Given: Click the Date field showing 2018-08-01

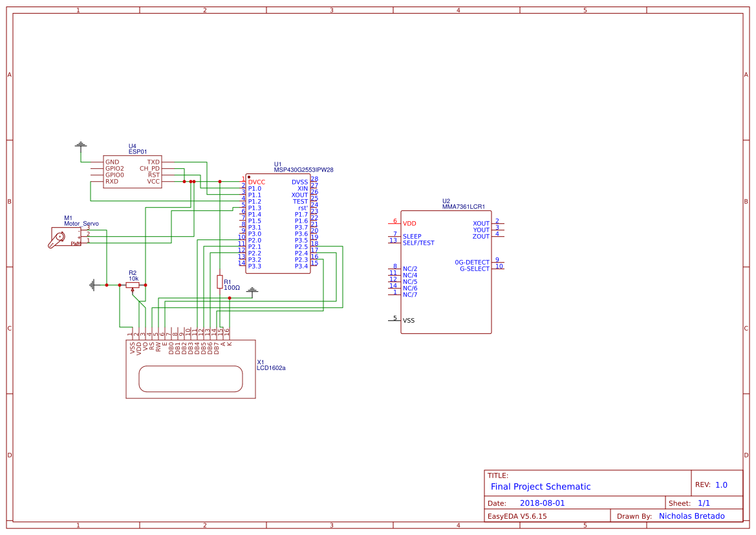Looking at the screenshot, I should pos(542,502).
